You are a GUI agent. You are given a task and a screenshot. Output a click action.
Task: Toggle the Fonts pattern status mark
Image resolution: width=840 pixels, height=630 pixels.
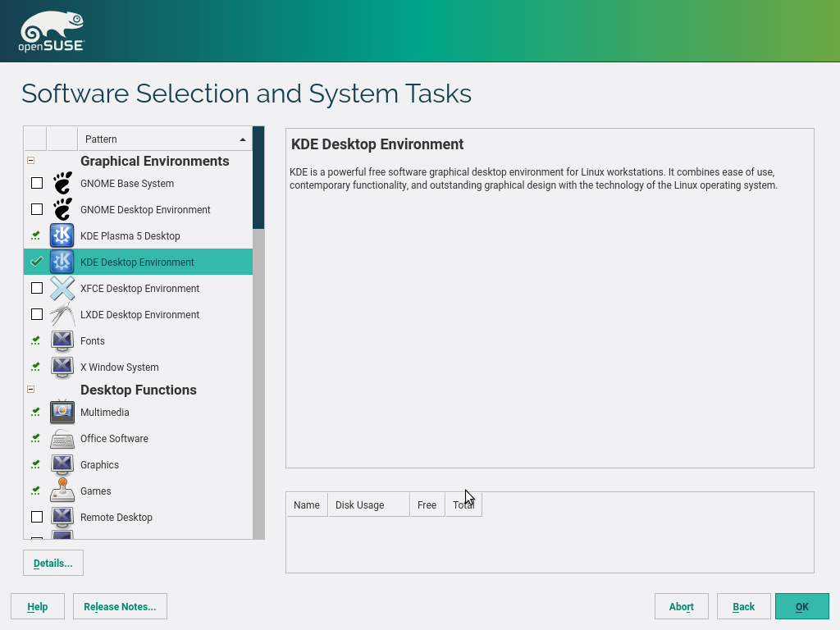point(36,340)
